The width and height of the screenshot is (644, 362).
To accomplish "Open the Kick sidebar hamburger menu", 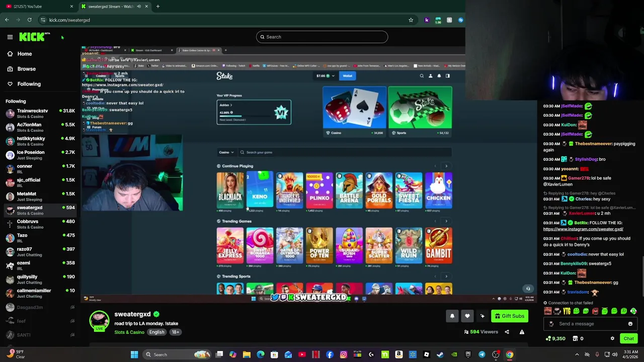I will click(10, 37).
